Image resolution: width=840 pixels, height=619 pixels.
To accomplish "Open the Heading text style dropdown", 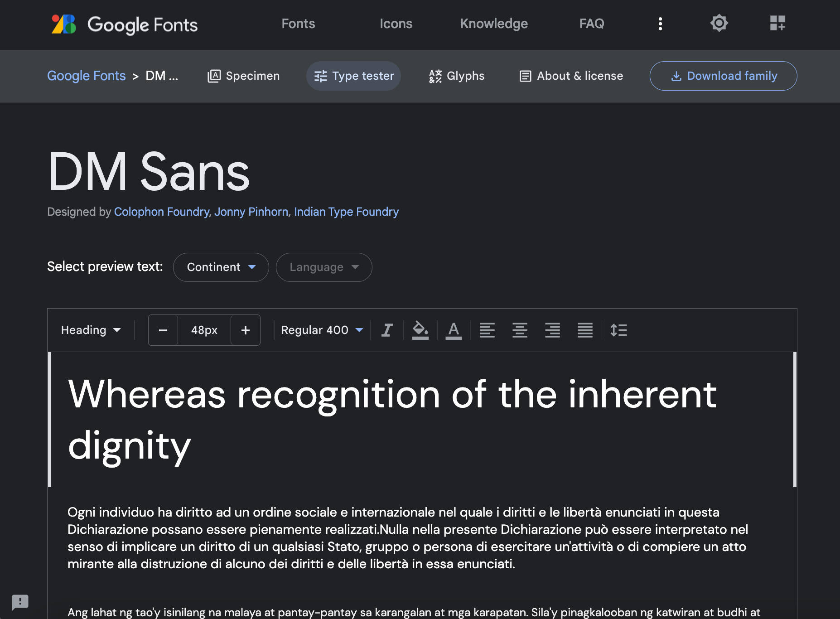I will (x=90, y=330).
